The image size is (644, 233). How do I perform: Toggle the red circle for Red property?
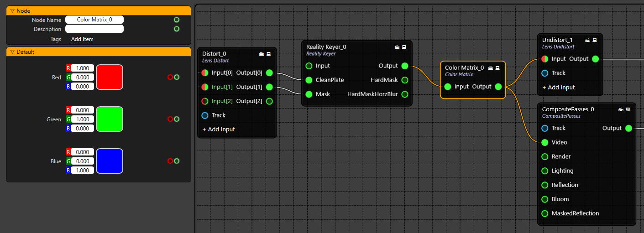coord(170,78)
